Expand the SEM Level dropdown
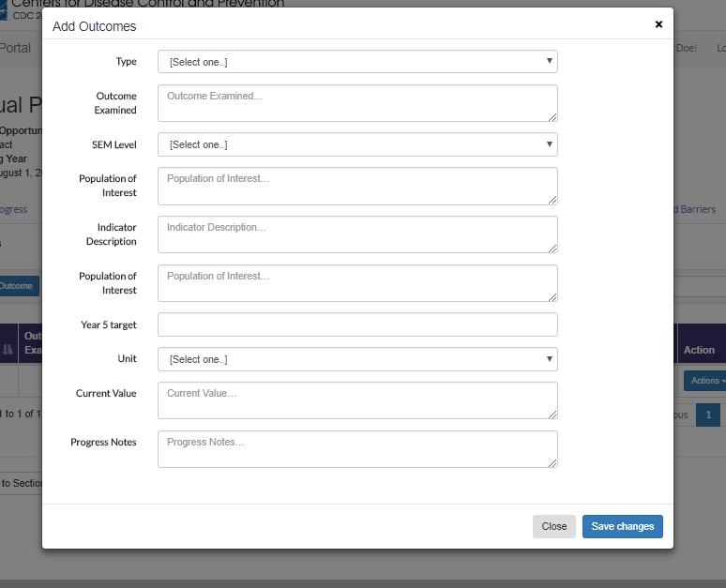 coord(357,144)
